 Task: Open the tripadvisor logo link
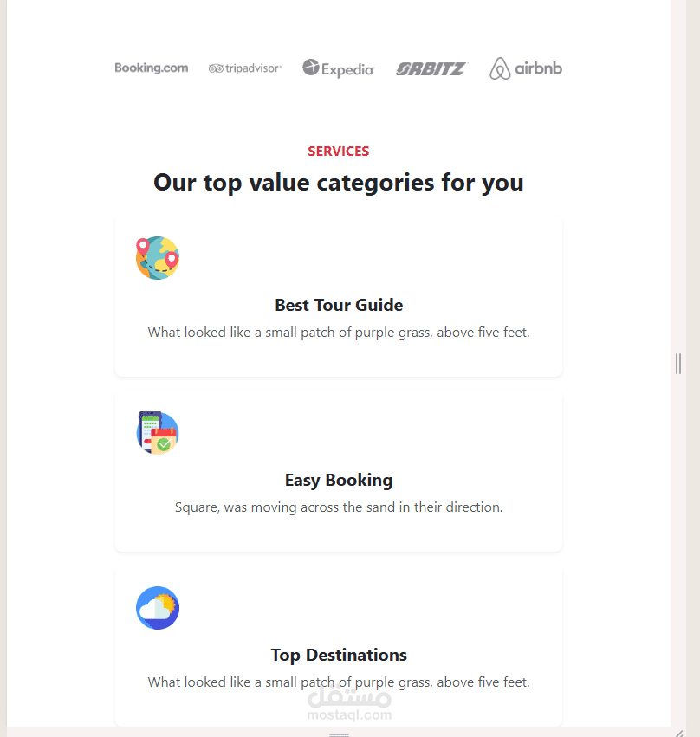[245, 68]
